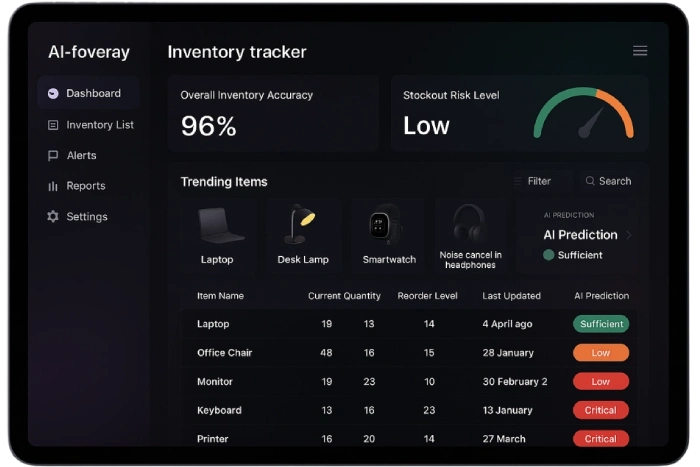Open the Settings menu item
Screen dimensions: 700x467
[x=77, y=217]
